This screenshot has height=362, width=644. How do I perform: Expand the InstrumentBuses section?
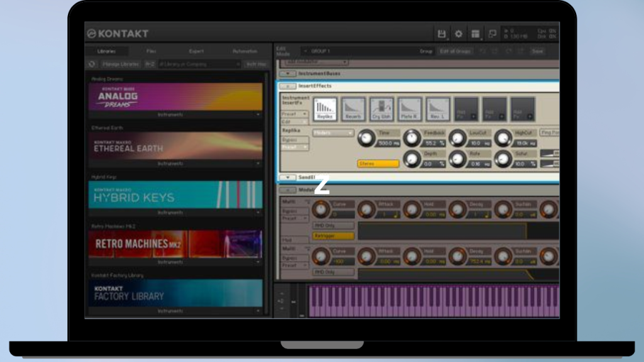287,74
